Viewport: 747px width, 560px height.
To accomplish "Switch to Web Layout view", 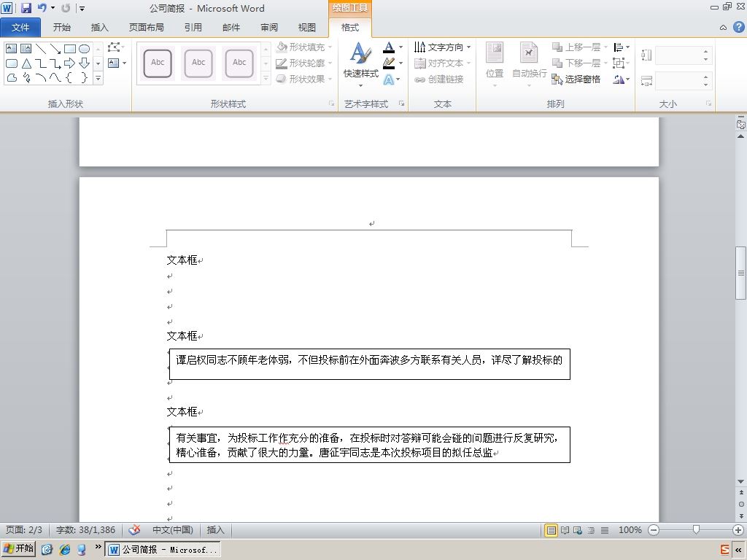I will [578, 530].
